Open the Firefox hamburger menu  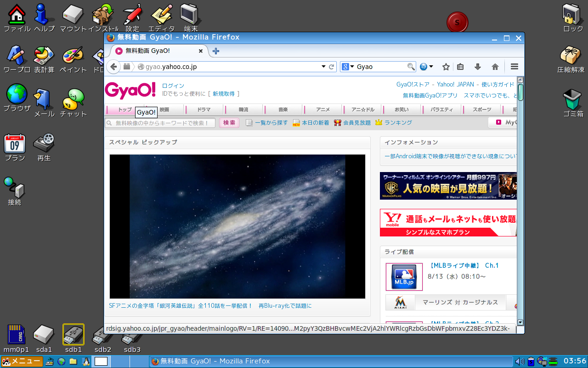pos(514,67)
